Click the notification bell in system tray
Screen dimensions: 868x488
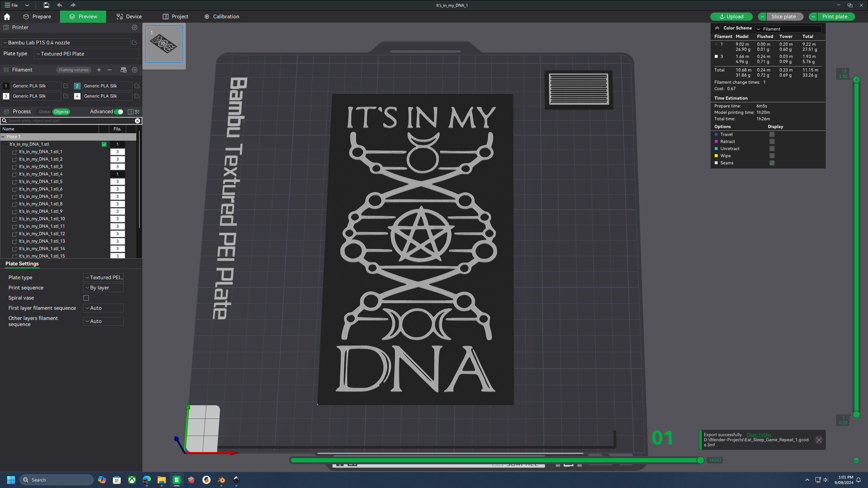[859, 480]
